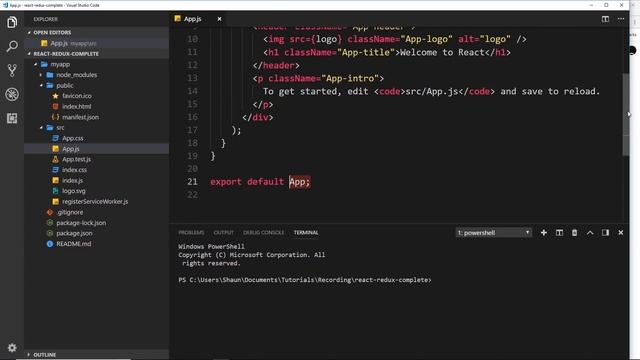Kill the terminal with trash icon
This screenshot has height=360, width=640.
[574, 233]
